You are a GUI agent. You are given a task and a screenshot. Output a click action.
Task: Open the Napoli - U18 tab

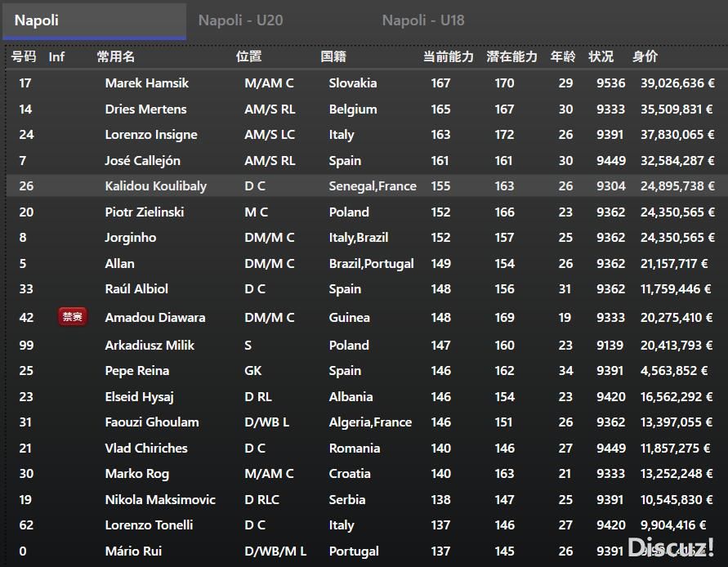(423, 20)
